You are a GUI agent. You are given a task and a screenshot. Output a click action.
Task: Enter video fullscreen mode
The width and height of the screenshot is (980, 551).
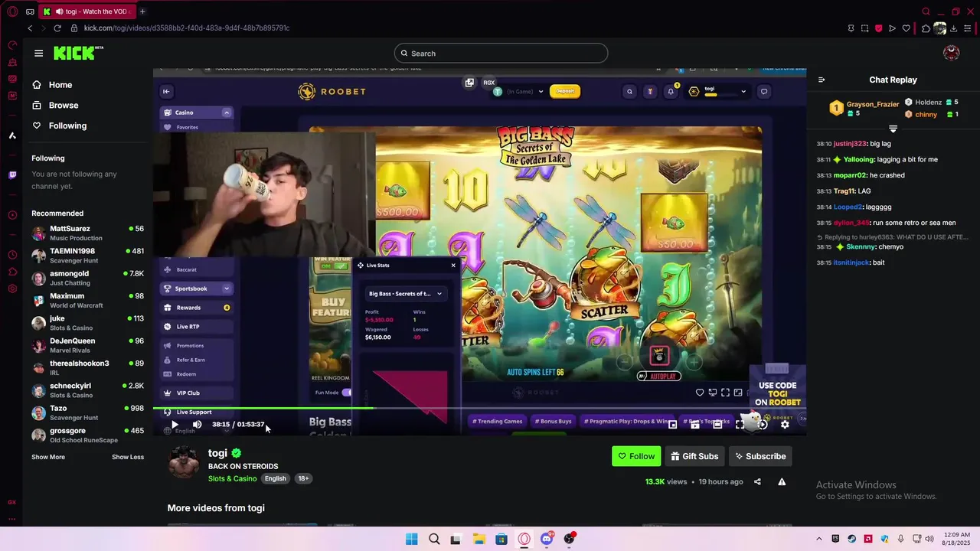[x=740, y=424]
